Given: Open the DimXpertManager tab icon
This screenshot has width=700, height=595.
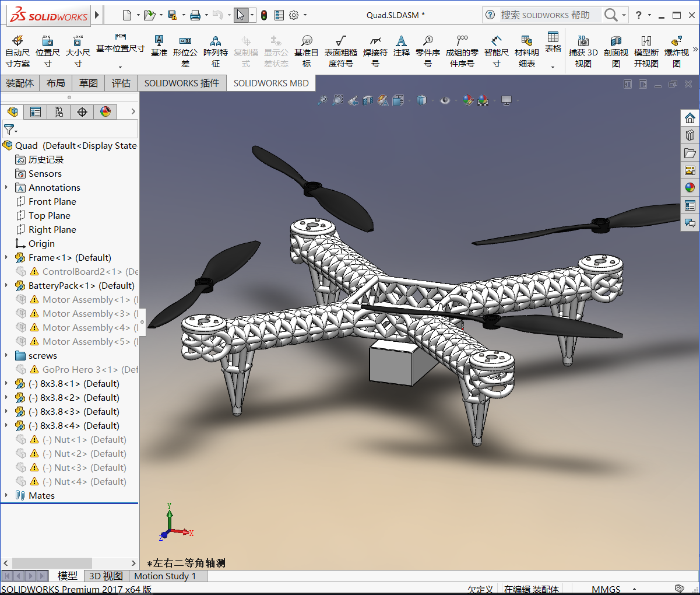Looking at the screenshot, I should pos(82,111).
